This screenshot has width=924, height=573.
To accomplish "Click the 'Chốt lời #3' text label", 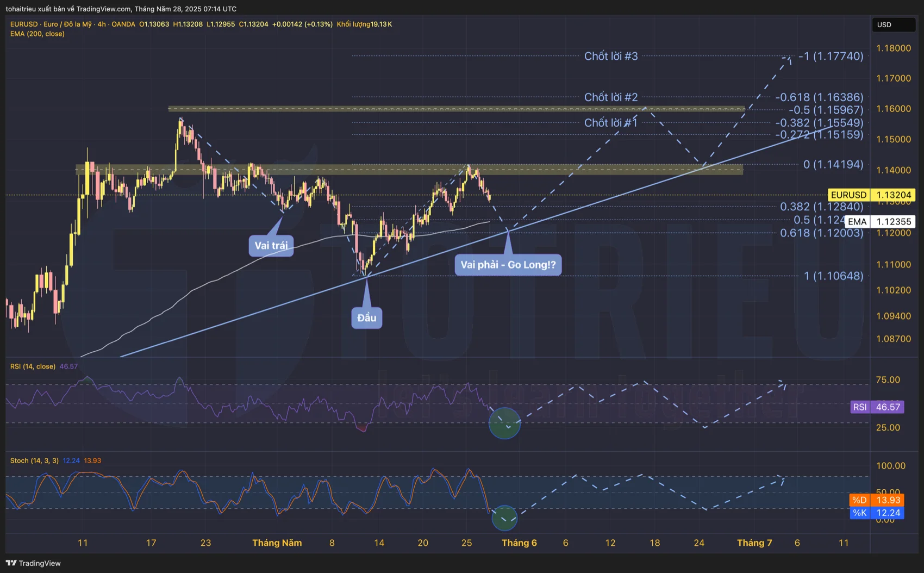I will click(x=611, y=56).
